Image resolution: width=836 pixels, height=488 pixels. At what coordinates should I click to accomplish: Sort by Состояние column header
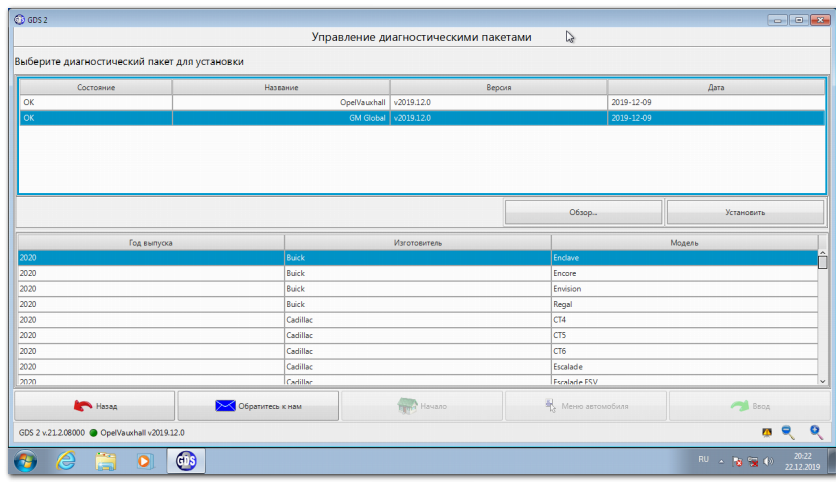[96, 87]
